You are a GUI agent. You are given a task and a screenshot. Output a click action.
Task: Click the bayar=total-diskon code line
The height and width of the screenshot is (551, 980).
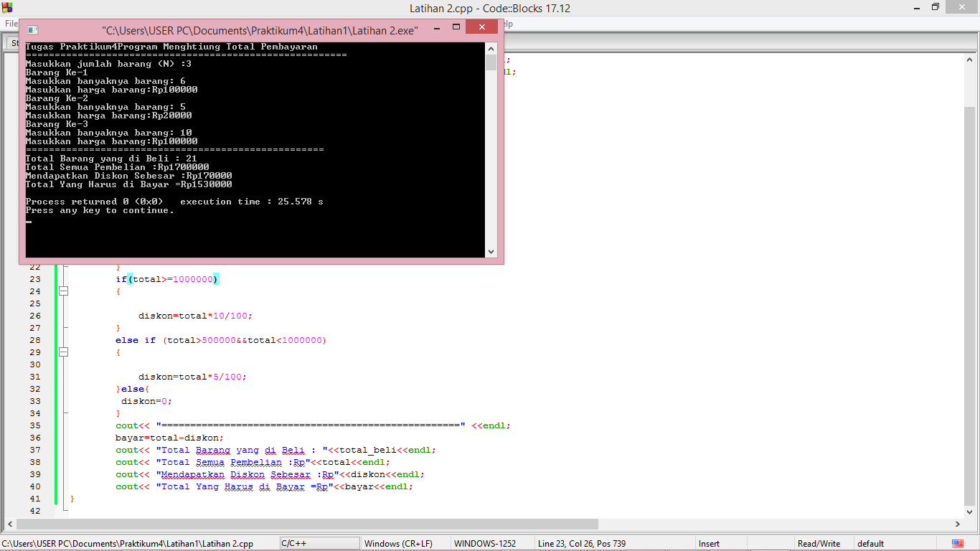[169, 438]
